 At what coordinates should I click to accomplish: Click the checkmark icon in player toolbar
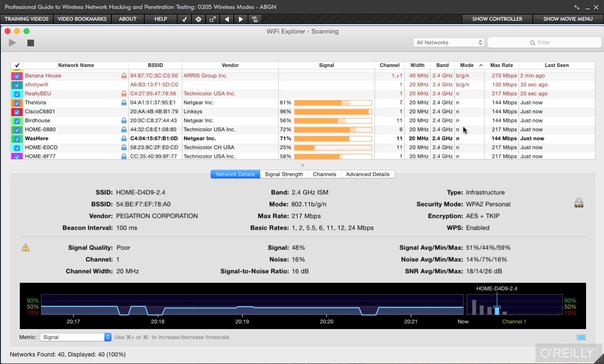pos(184,19)
